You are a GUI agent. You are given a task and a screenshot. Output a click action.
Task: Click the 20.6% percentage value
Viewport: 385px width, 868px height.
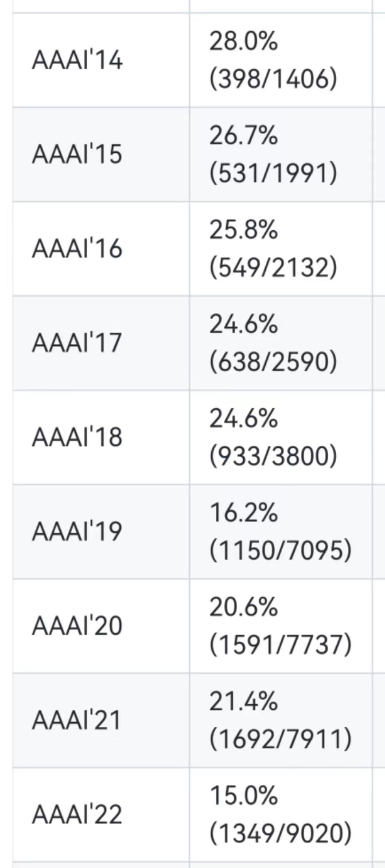[243, 607]
